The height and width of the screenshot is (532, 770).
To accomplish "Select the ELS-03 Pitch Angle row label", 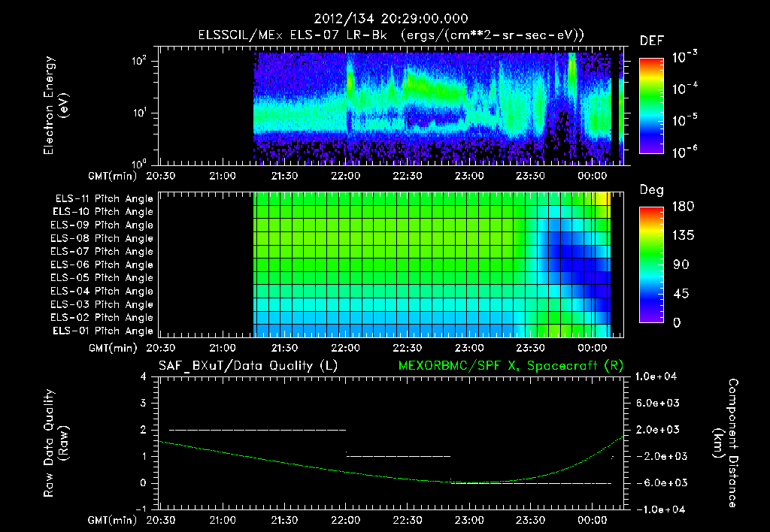I will [x=102, y=305].
